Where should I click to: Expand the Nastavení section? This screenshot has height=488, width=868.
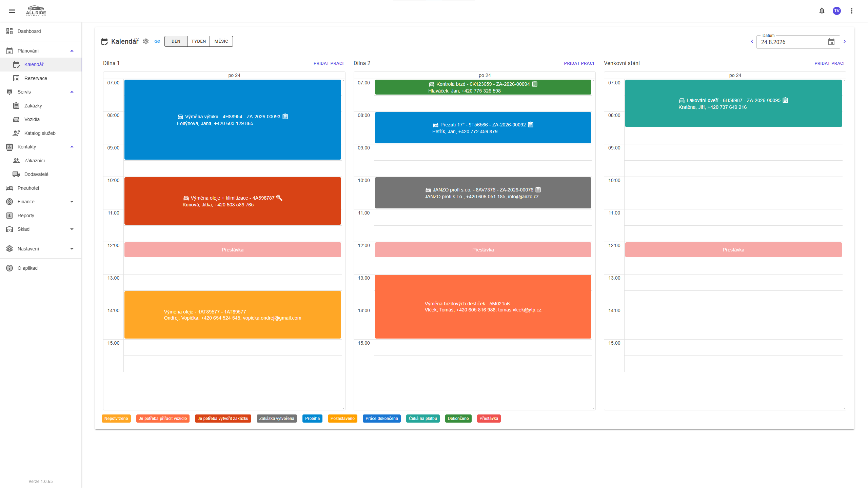pos(41,249)
